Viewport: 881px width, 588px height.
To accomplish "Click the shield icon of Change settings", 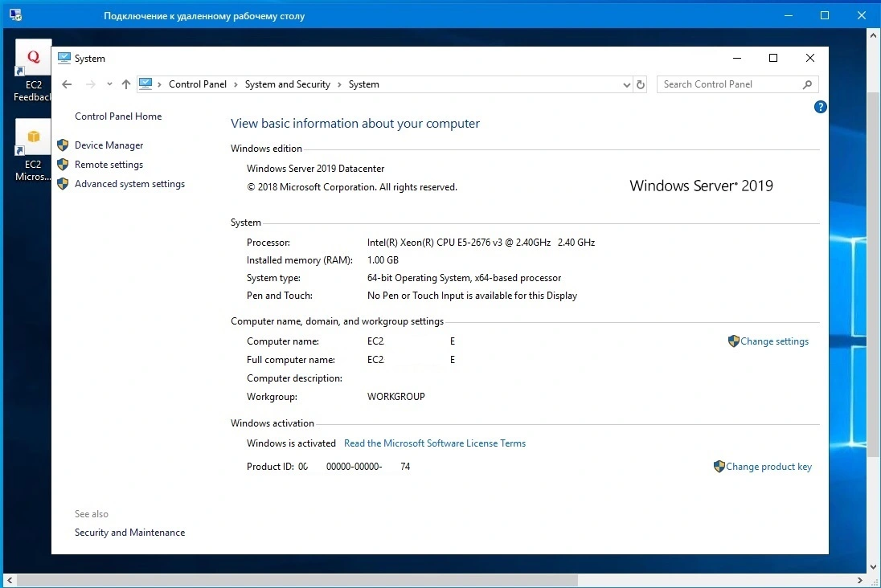I will [x=733, y=341].
